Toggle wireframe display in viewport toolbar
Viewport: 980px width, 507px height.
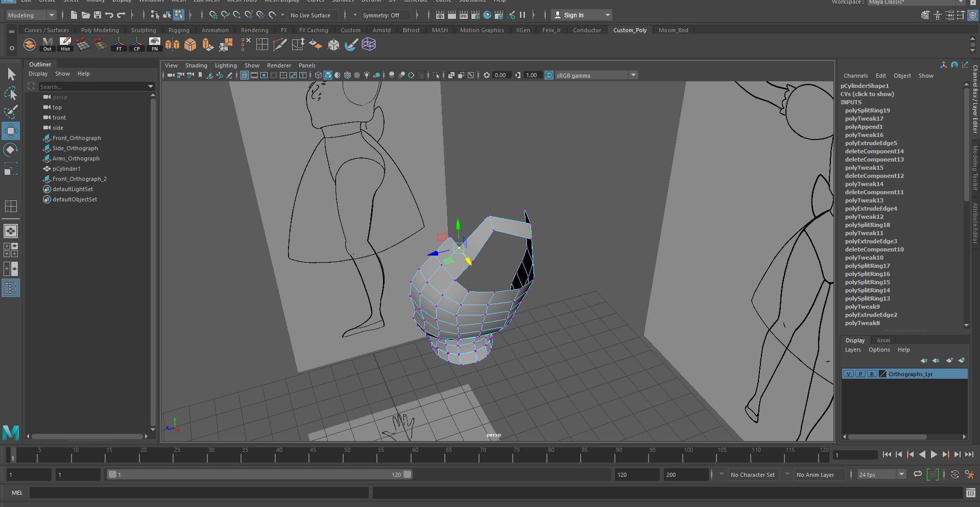click(x=318, y=75)
